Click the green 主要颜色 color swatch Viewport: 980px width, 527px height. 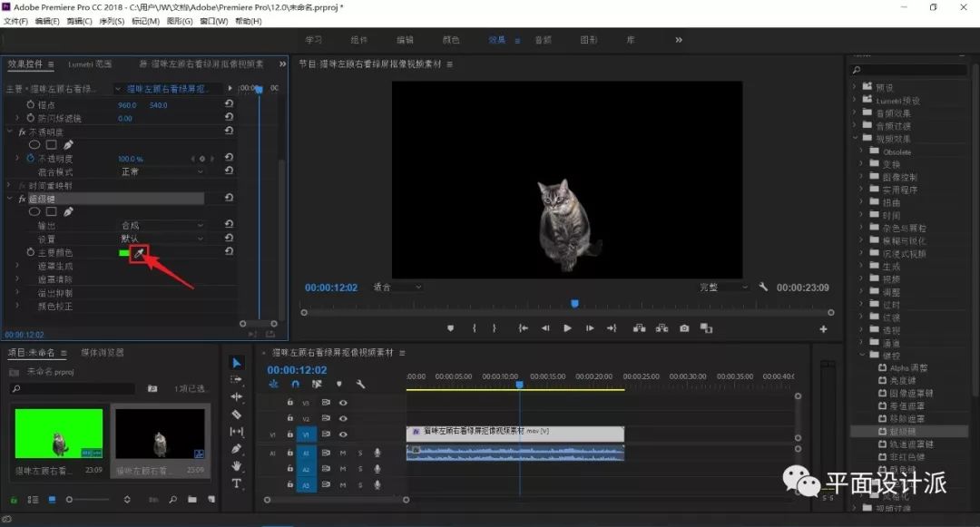pyautogui.click(x=123, y=253)
